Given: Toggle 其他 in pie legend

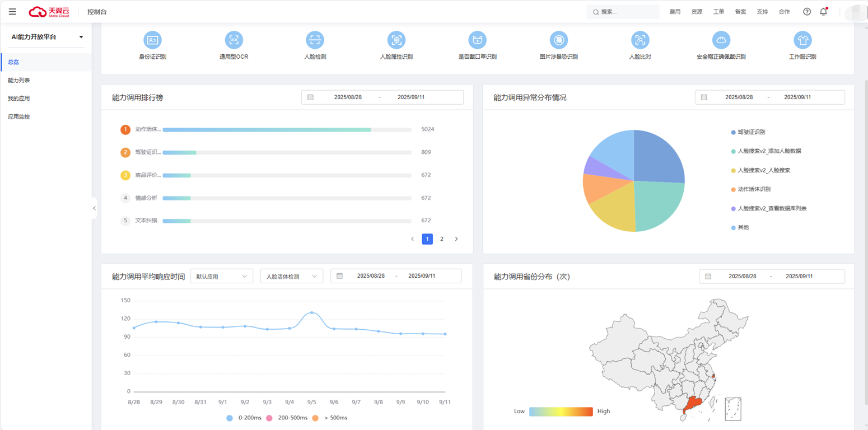Looking at the screenshot, I should [740, 227].
